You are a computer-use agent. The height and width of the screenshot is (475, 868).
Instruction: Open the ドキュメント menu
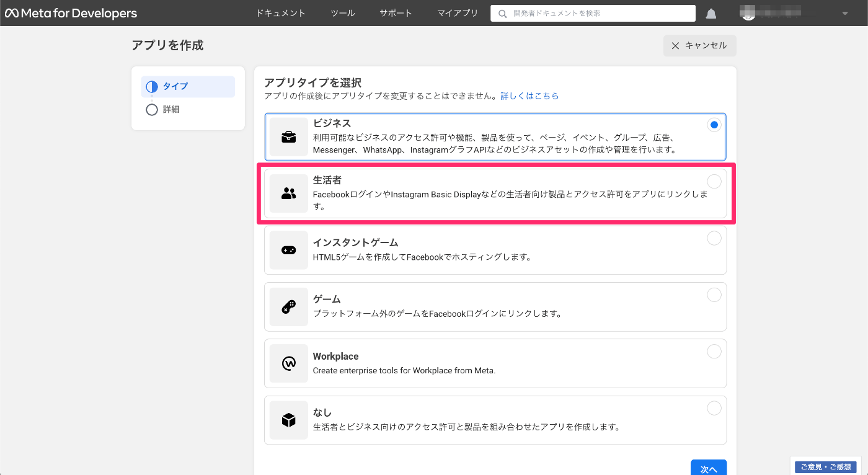[281, 13]
